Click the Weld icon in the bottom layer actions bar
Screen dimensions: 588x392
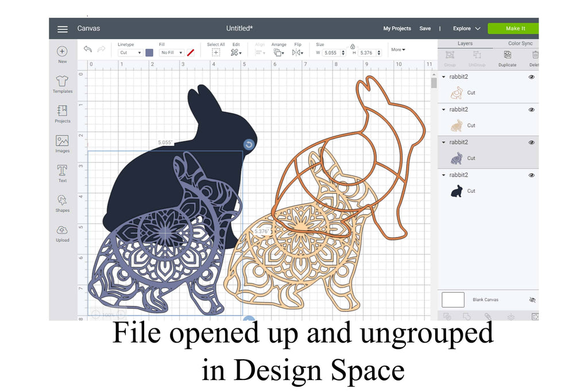click(x=467, y=316)
